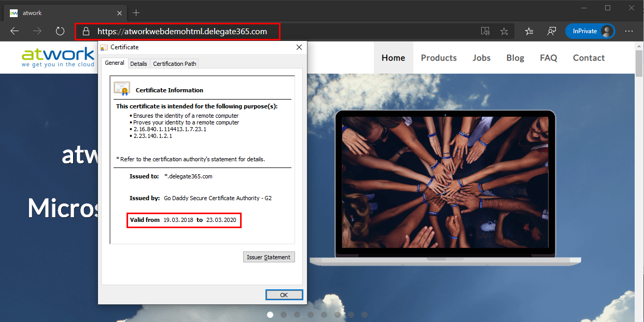The height and width of the screenshot is (322, 644).
Task: Click the OID '2.16.840.1.114413.1.7.23.1' line
Action: 170,129
